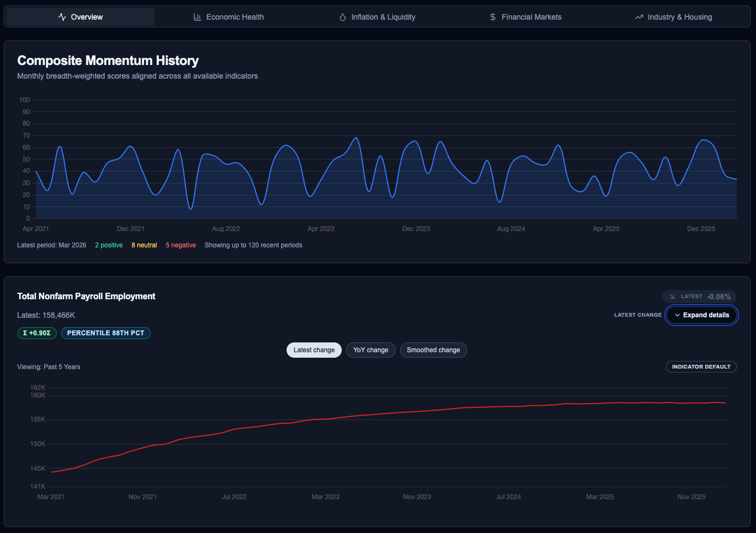Select the Latest change view toggle
The image size is (756, 533).
click(314, 350)
